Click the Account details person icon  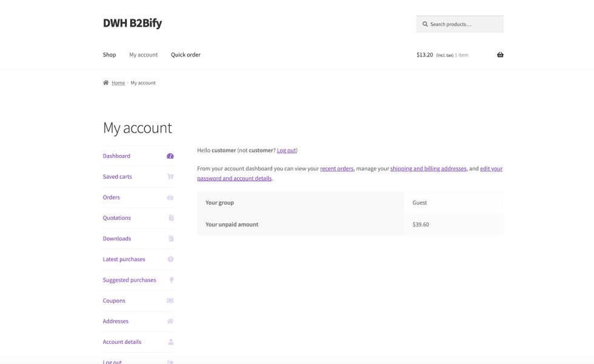click(171, 342)
